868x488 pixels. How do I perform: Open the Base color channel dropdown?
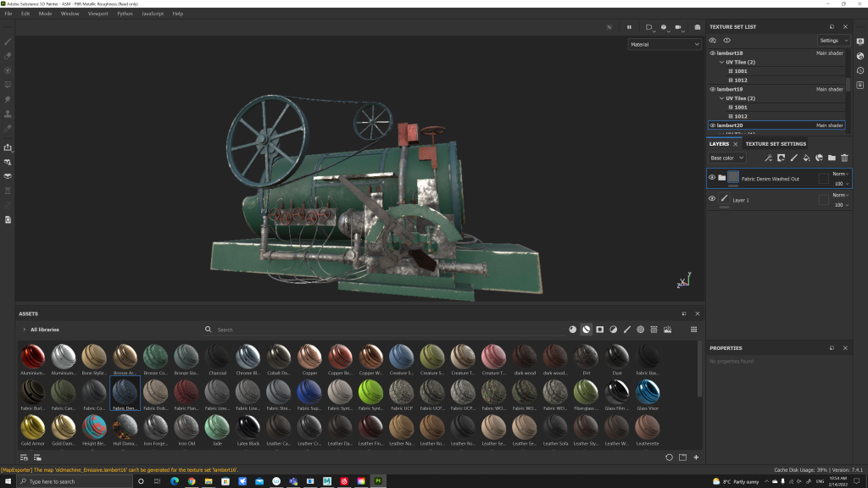tap(727, 158)
